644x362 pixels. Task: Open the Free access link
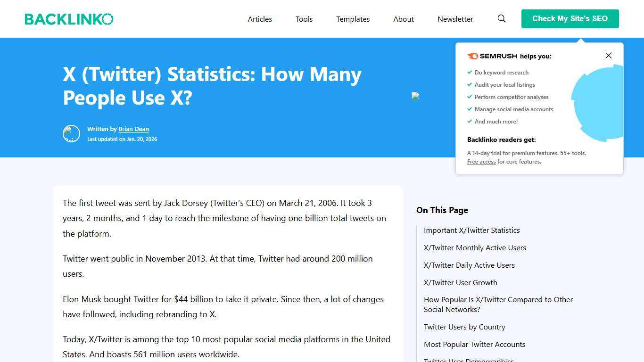tap(481, 162)
